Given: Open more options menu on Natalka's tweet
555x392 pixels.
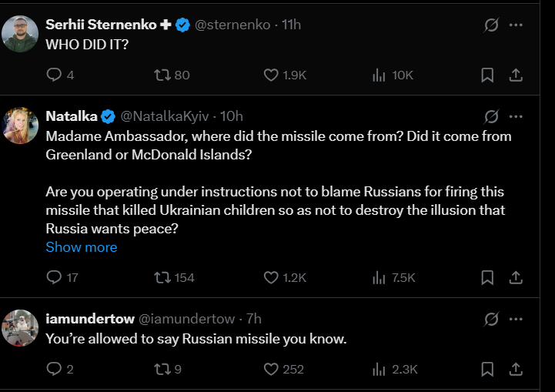Looking at the screenshot, I should click(517, 116).
